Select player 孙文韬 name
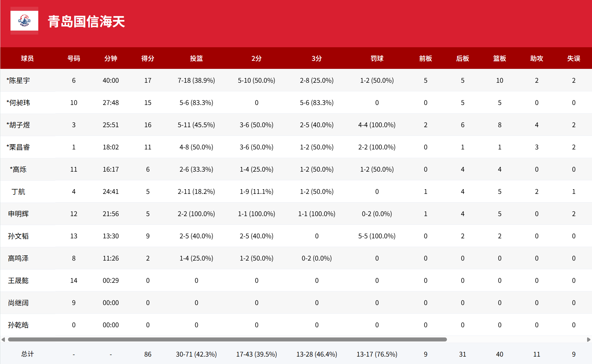Viewport: 592px width, 364px height. (18, 236)
